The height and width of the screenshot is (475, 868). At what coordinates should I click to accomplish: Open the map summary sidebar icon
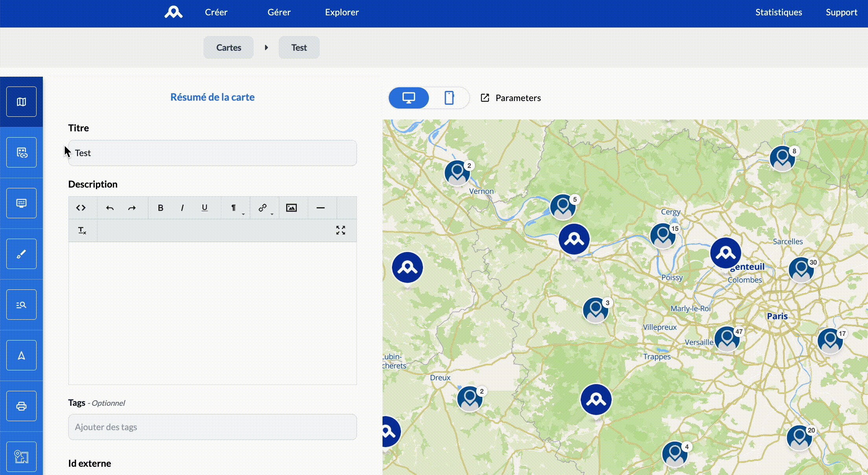21,102
